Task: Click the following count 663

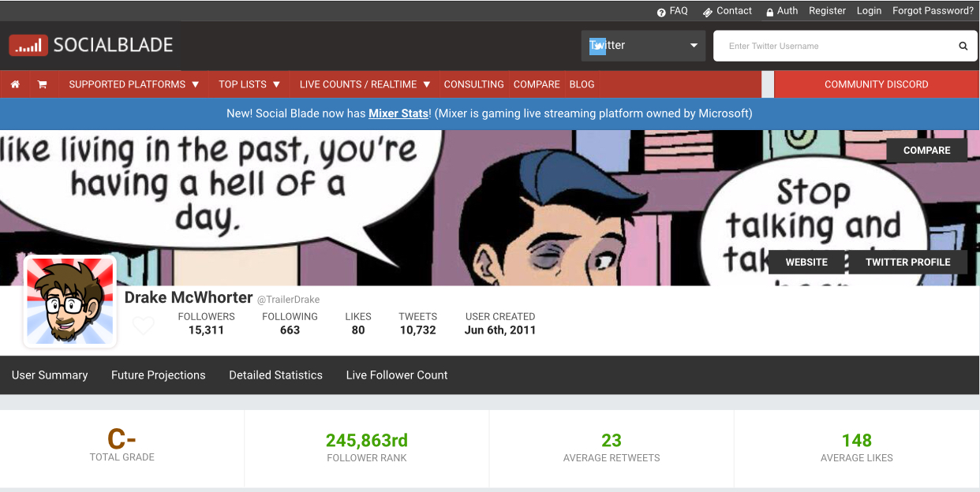Action: tap(290, 330)
